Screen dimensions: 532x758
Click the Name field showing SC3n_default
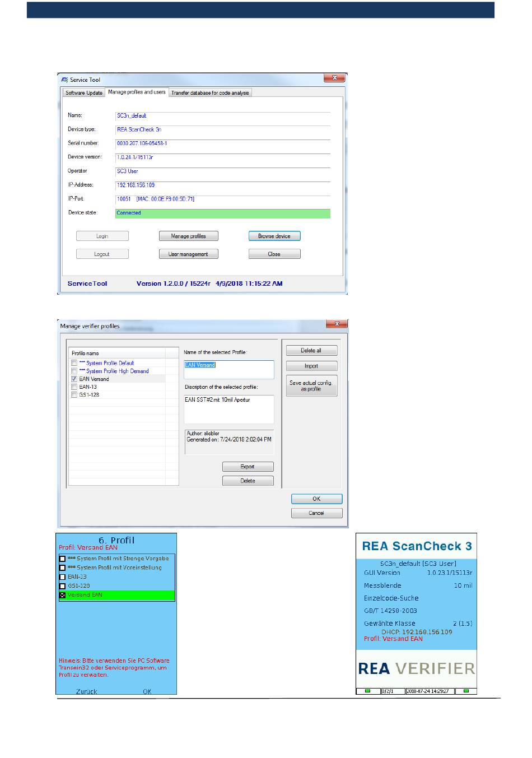[x=223, y=115]
